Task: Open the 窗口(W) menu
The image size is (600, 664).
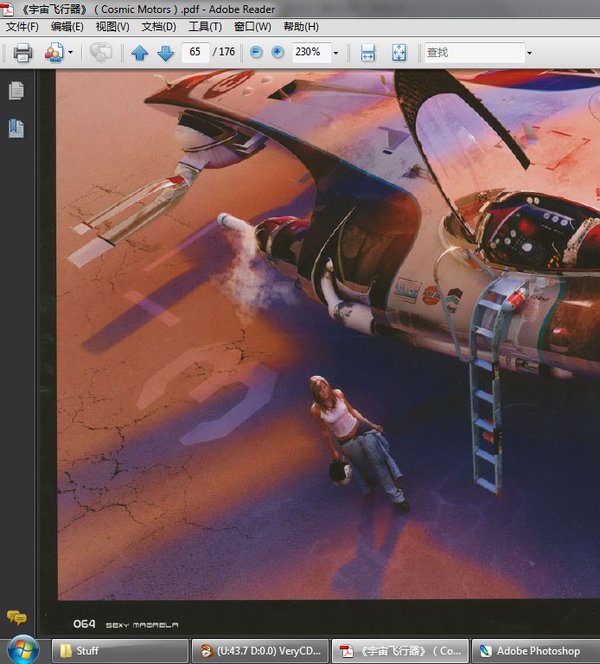Action: (x=252, y=27)
